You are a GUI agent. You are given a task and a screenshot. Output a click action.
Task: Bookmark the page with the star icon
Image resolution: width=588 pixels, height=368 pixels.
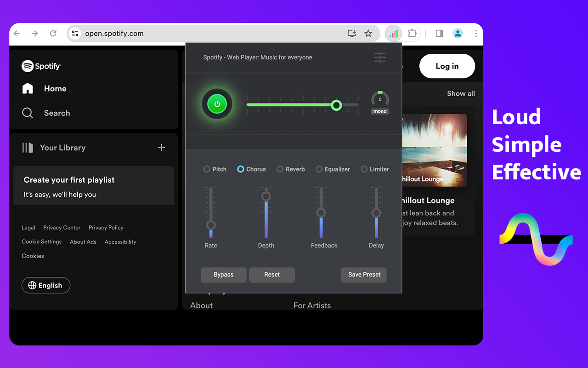pos(368,34)
